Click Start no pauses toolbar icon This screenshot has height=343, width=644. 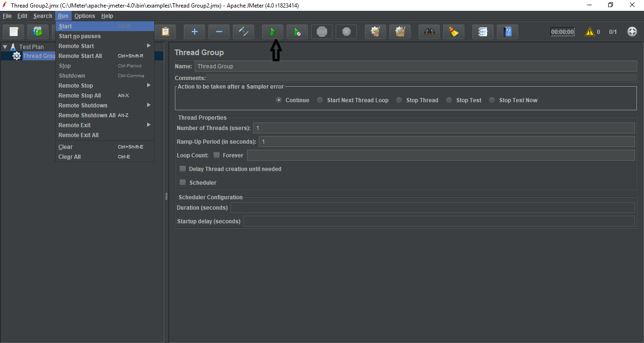point(297,32)
